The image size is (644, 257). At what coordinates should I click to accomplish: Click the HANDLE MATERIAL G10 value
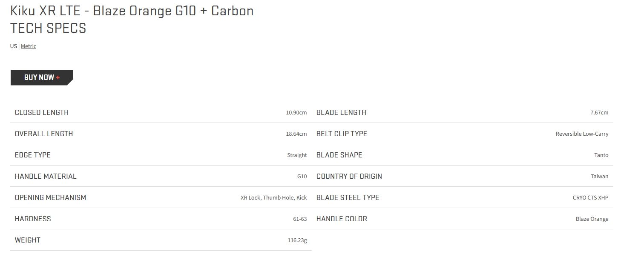302,177
